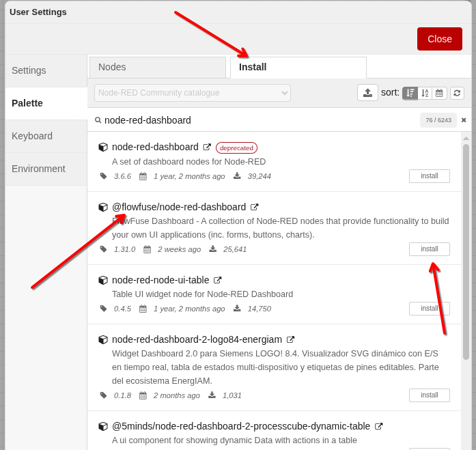Install @flowfuse/node-red-dashboard module

coord(430,249)
